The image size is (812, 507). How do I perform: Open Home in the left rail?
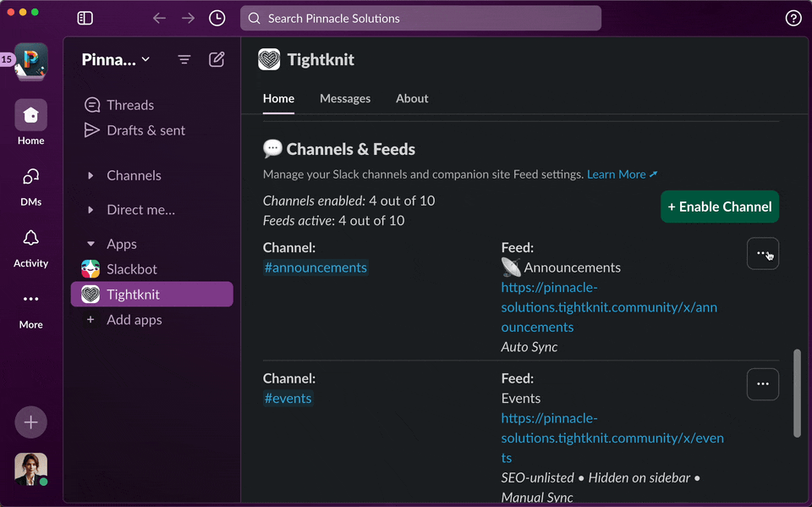pyautogui.click(x=31, y=123)
